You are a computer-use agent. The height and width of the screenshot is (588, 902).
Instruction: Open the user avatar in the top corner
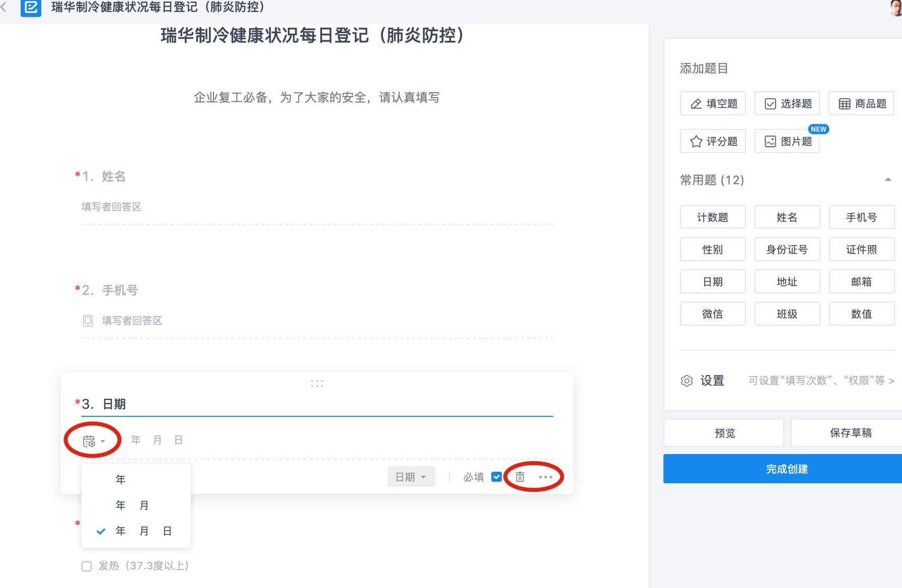(x=896, y=7)
